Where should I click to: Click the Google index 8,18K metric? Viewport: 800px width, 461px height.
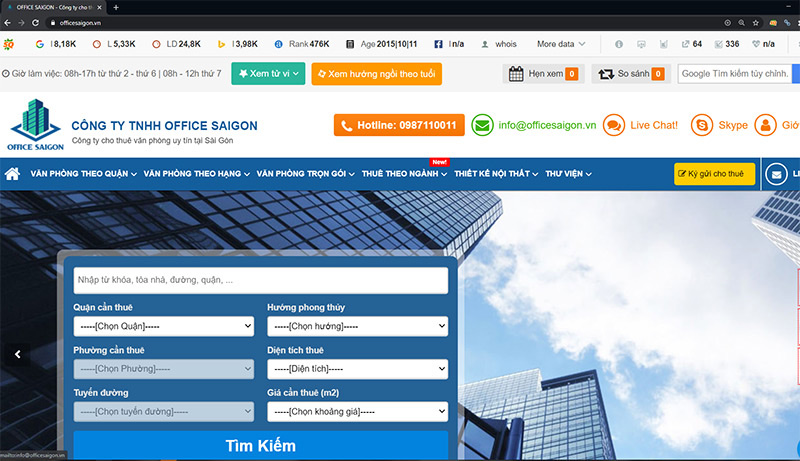pos(56,44)
